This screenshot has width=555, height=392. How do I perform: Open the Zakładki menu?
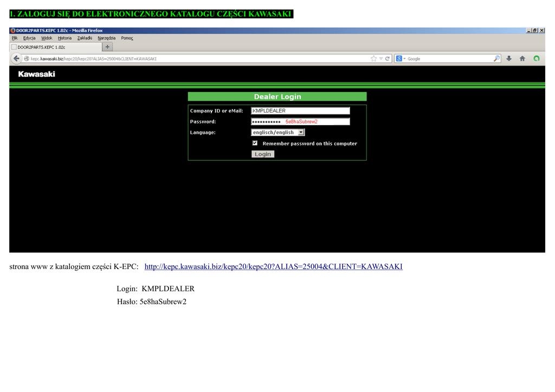pyautogui.click(x=85, y=38)
